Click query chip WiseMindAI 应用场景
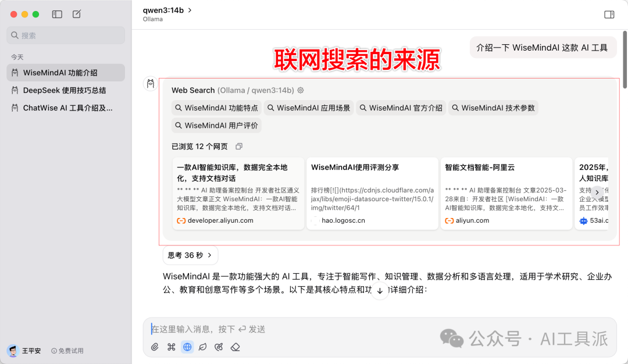 (x=309, y=108)
